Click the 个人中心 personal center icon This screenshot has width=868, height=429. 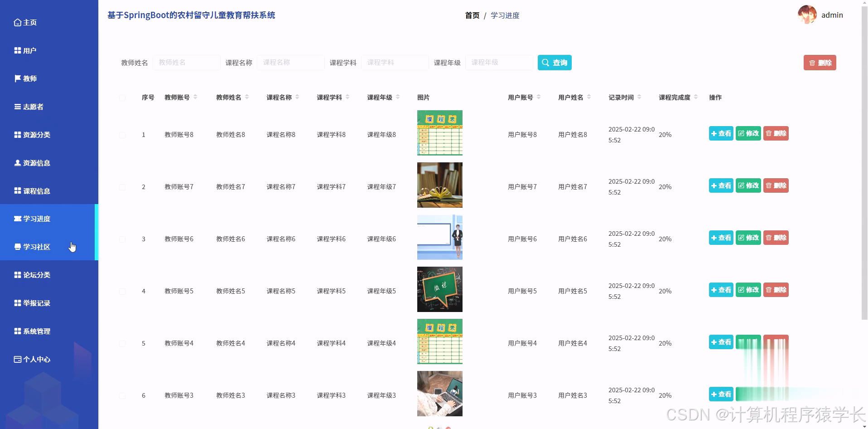pos(18,359)
